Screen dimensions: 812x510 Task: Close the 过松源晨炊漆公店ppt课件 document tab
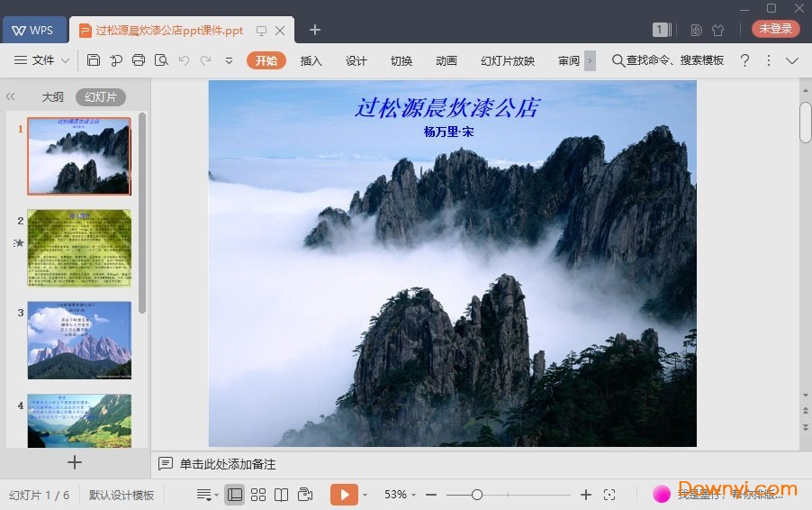click(280, 31)
